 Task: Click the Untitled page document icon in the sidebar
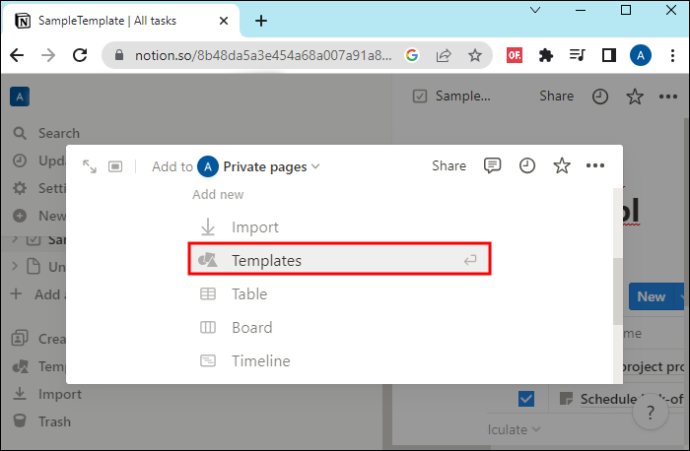[33, 266]
